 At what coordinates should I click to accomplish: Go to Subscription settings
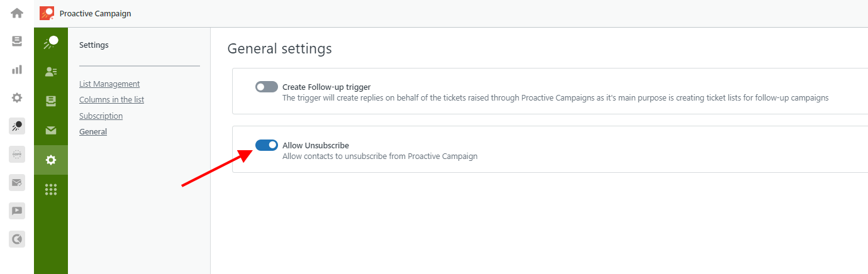(x=101, y=116)
